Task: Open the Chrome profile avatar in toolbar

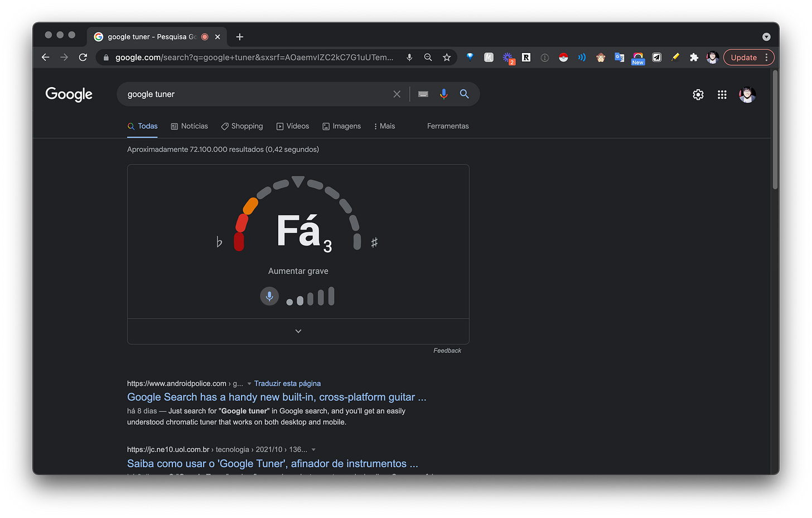Action: click(712, 57)
